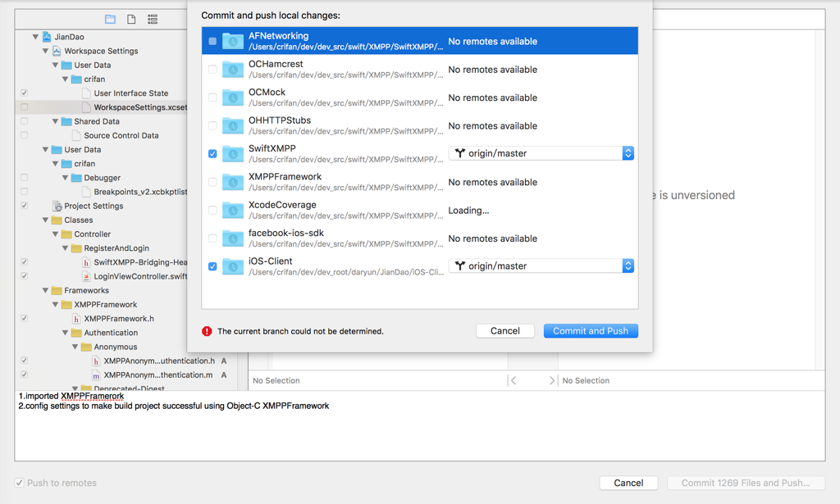
Task: Uncheck the SwiftXMPP repository checkbox
Action: [x=212, y=153]
